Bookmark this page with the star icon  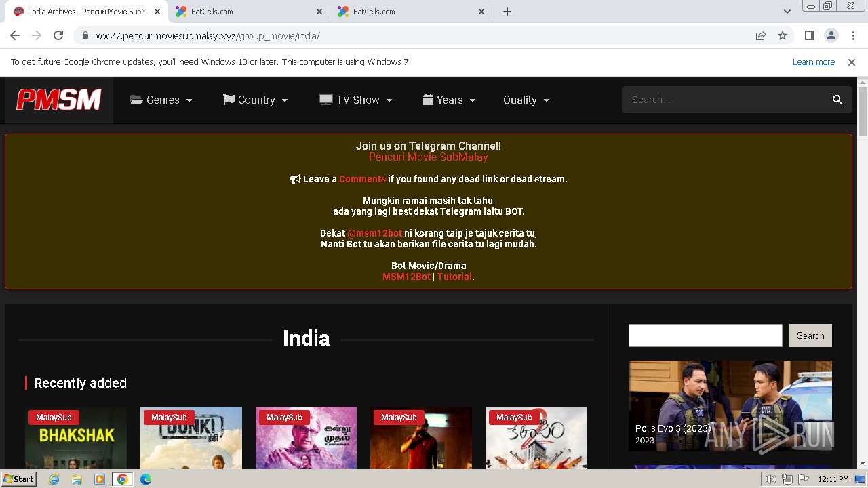click(783, 36)
